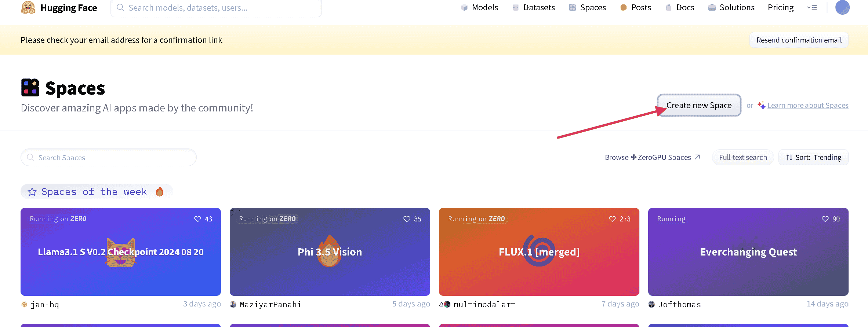
Task: Open the user profile avatar
Action: 842,7
